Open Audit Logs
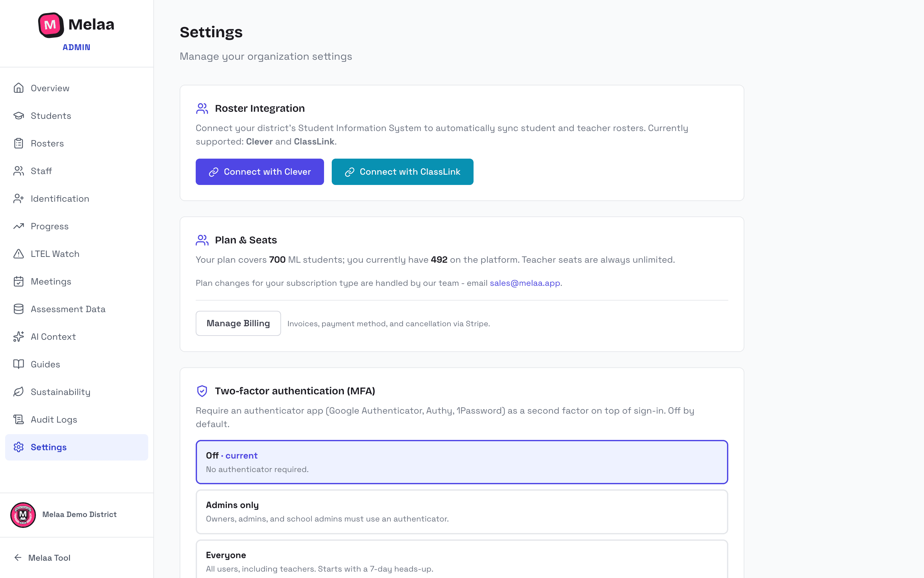The height and width of the screenshot is (578, 924). pyautogui.click(x=76, y=419)
